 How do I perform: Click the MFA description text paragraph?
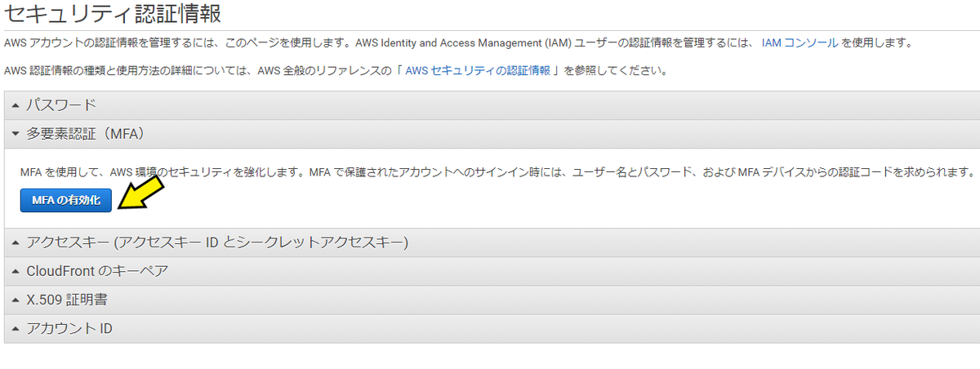[497, 172]
